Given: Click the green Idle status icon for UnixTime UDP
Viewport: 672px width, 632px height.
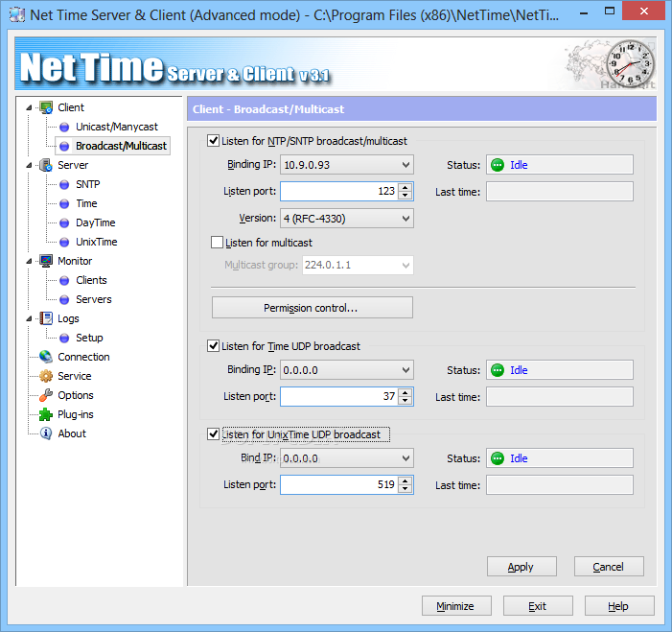Looking at the screenshot, I should click(x=498, y=458).
